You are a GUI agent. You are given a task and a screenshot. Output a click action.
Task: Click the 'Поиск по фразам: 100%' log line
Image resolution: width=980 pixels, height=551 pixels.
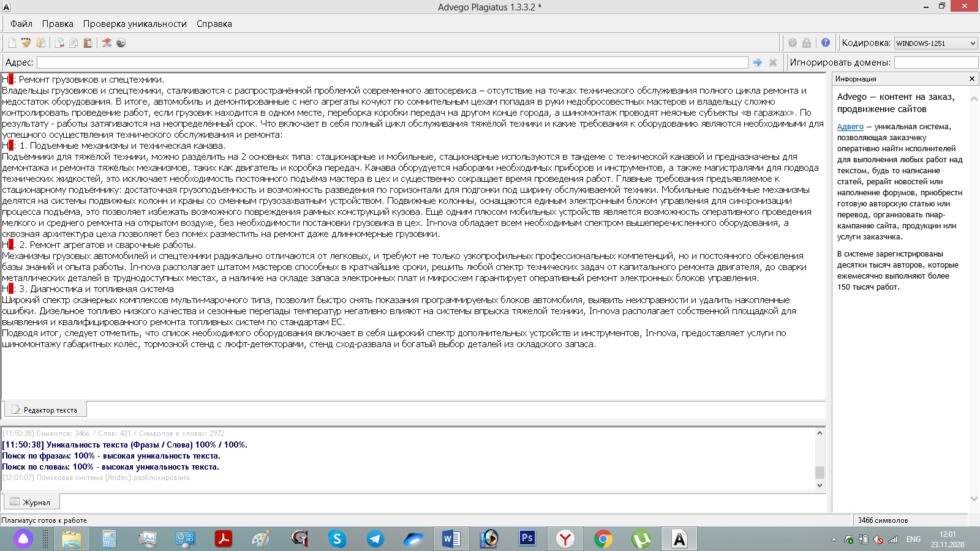click(111, 455)
